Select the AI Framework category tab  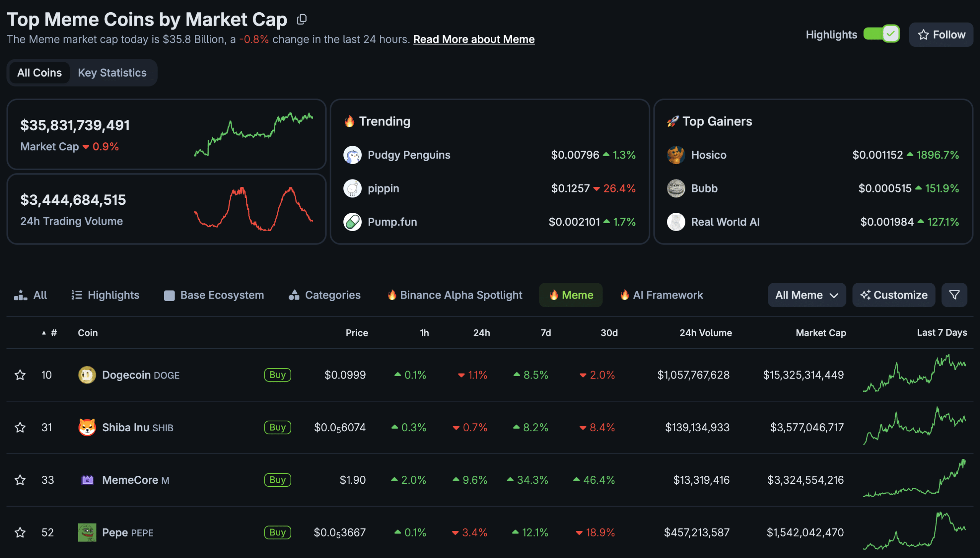(661, 295)
